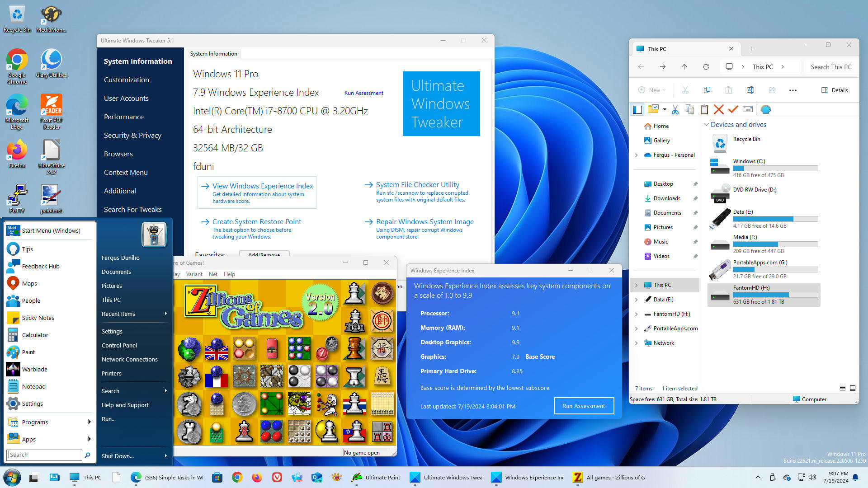Image resolution: width=868 pixels, height=488 pixels.
Task: Expand Fergus - Personal in navigation pane
Action: (x=636, y=155)
